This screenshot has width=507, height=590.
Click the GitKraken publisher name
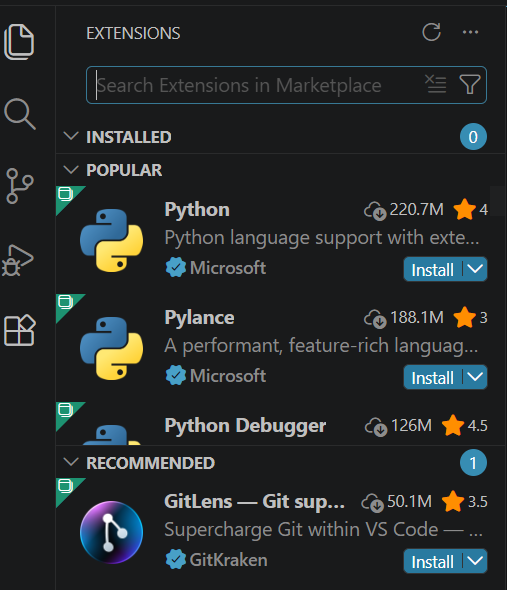[x=228, y=560]
